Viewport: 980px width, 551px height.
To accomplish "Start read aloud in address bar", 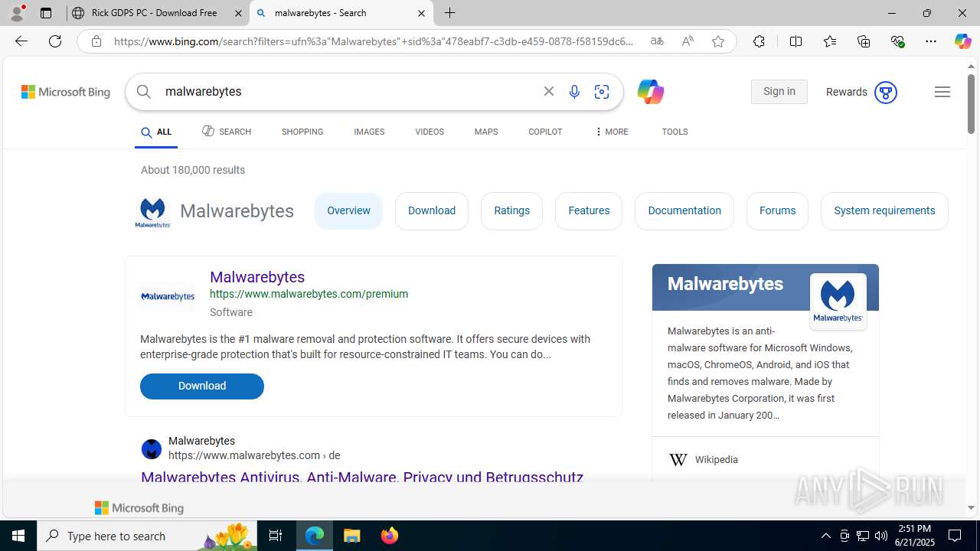I will (x=688, y=41).
